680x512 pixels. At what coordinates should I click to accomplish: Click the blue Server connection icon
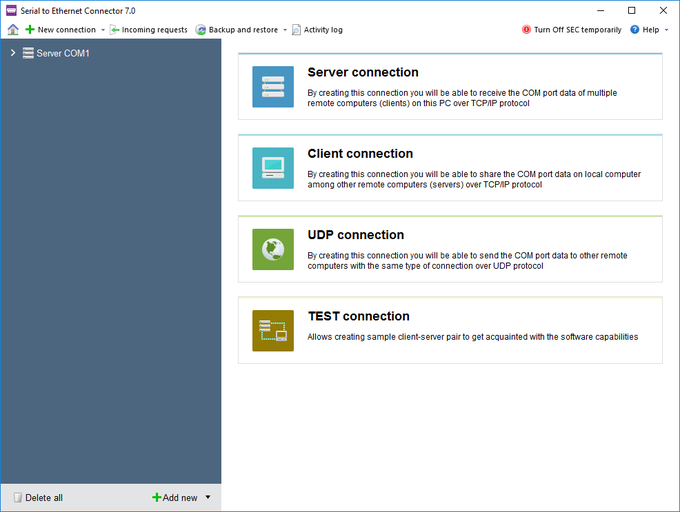click(x=273, y=87)
